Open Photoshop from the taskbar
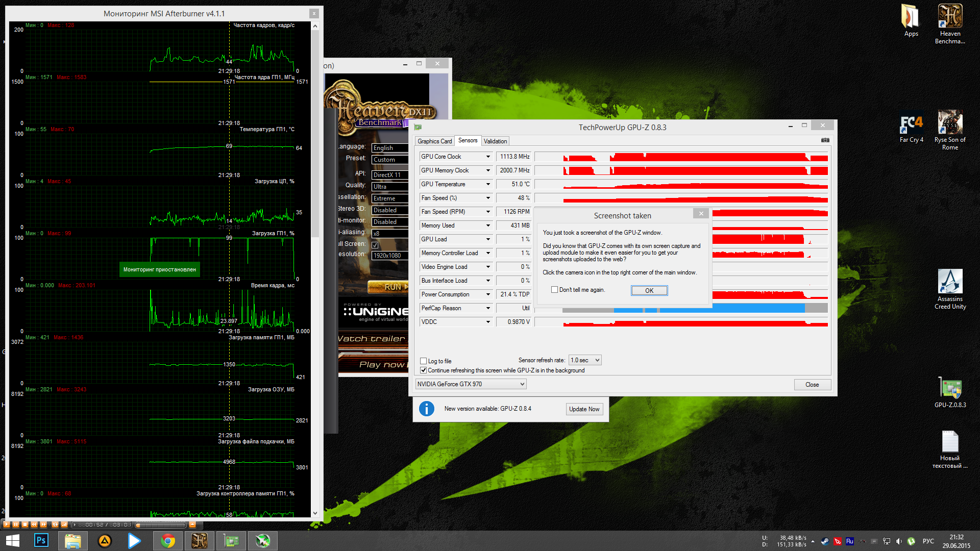This screenshot has width=980, height=551. click(41, 541)
